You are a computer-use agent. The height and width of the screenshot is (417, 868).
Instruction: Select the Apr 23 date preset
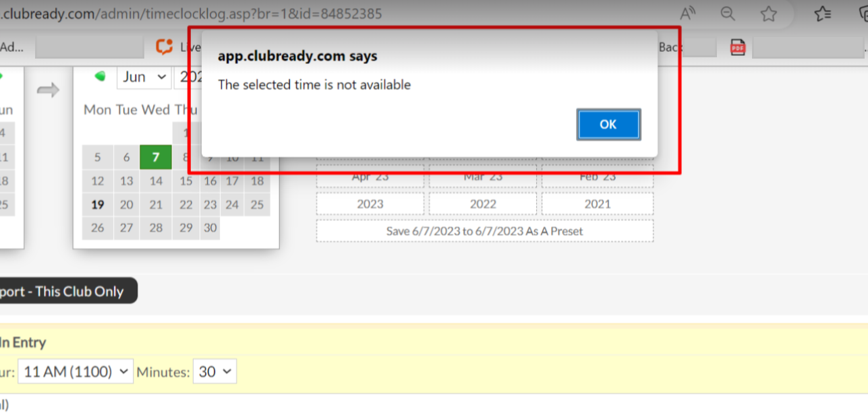370,176
